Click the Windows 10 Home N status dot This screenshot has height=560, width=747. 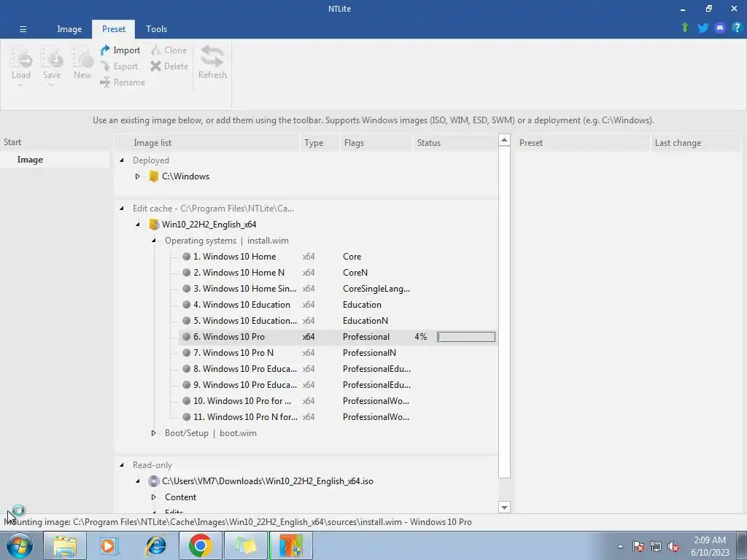[x=186, y=273]
